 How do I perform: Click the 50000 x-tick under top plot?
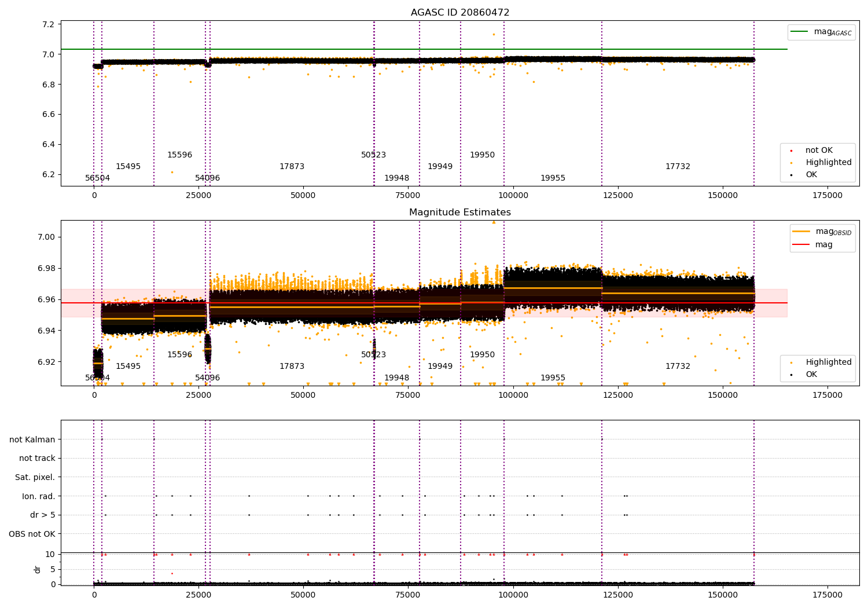click(303, 196)
